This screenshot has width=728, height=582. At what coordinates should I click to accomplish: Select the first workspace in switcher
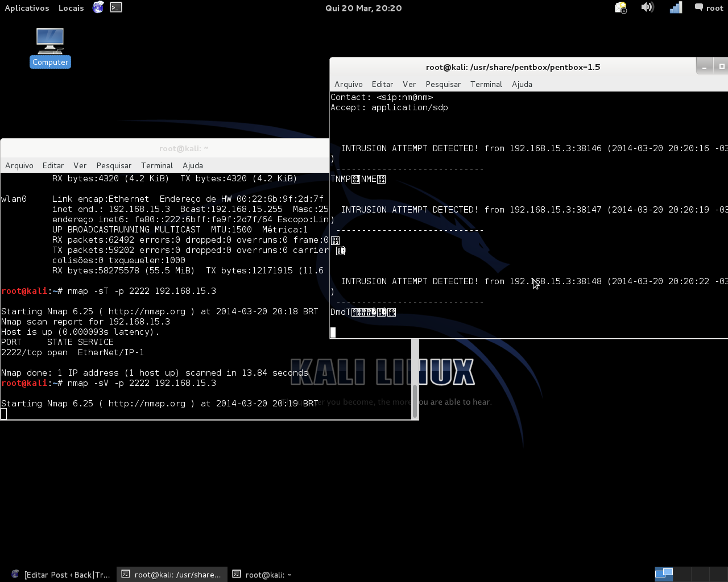(x=664, y=573)
